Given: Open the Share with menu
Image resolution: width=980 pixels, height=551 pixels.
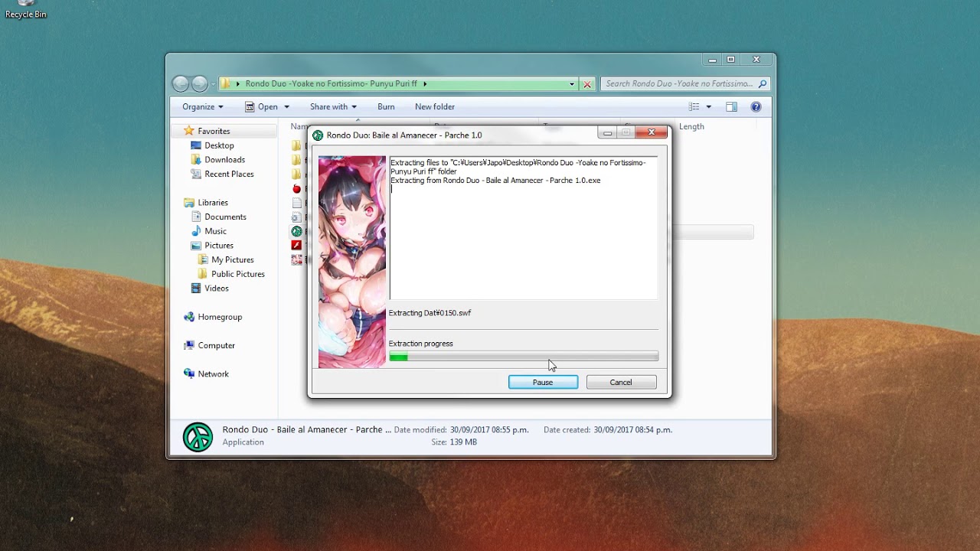Looking at the screenshot, I should pyautogui.click(x=333, y=106).
